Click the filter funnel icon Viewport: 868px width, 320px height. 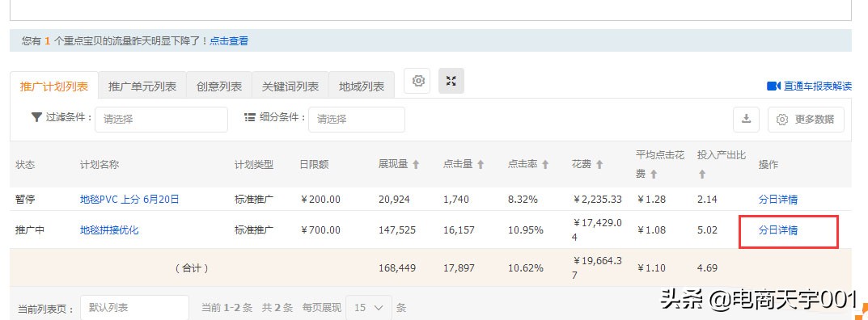point(36,116)
